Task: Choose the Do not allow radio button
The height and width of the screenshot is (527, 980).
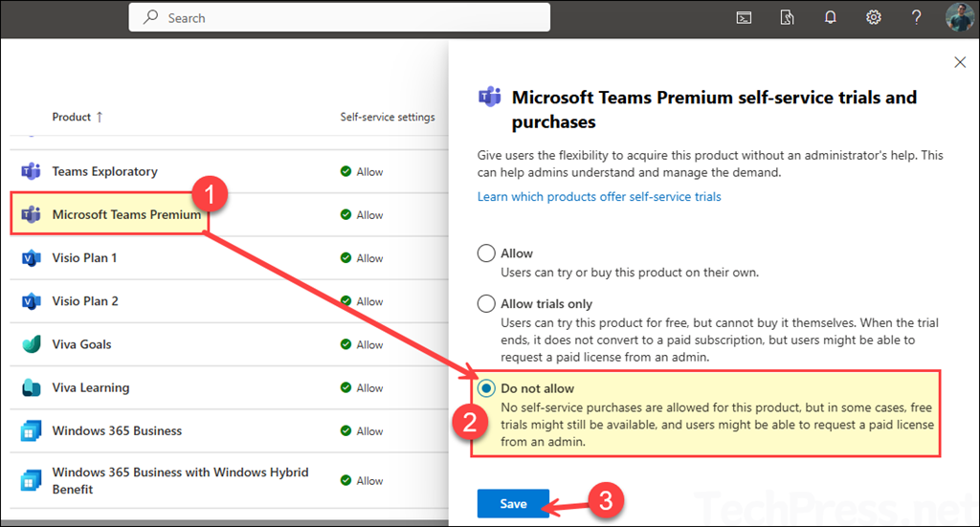Action: tap(487, 388)
